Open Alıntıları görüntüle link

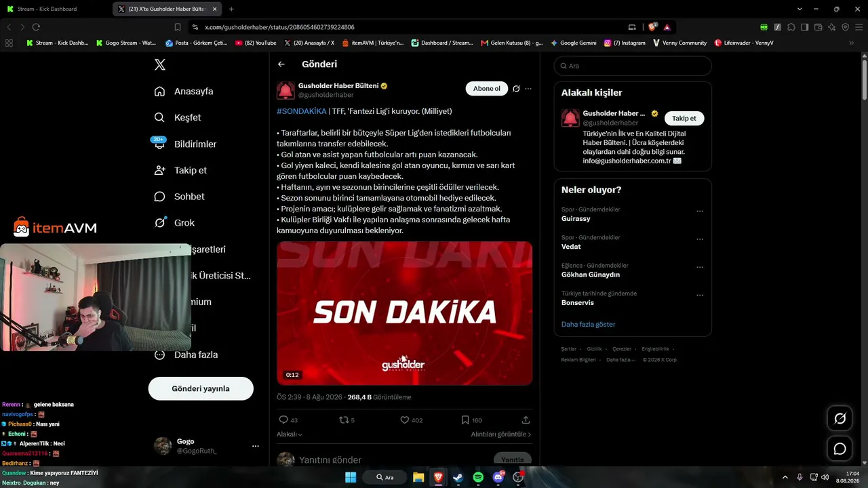(501, 434)
